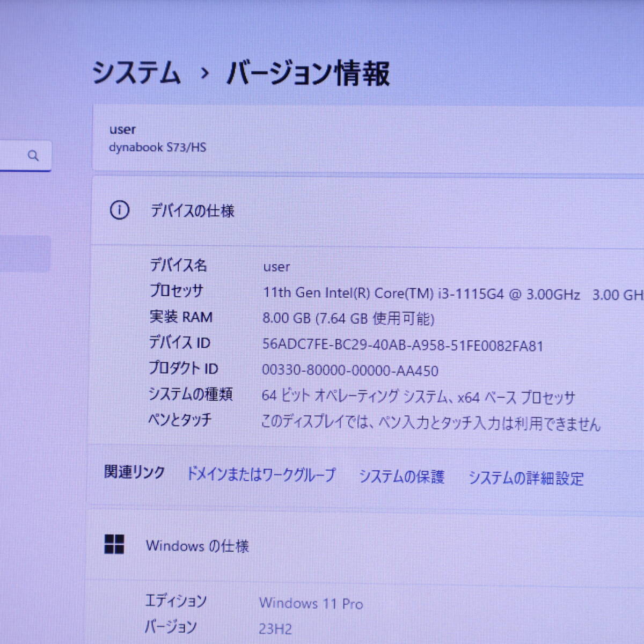Expand the デバイスの仕様 section header
Viewport: 644px width, 644px height.
coord(368,210)
